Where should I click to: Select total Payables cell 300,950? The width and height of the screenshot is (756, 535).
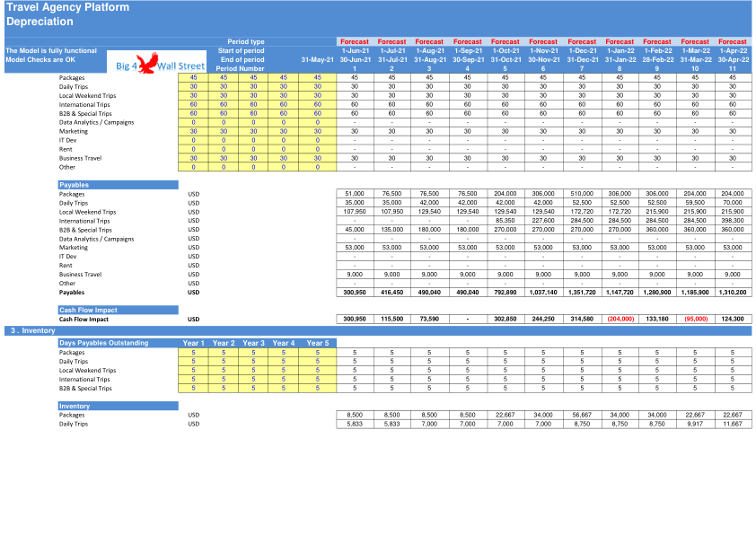tap(355, 293)
